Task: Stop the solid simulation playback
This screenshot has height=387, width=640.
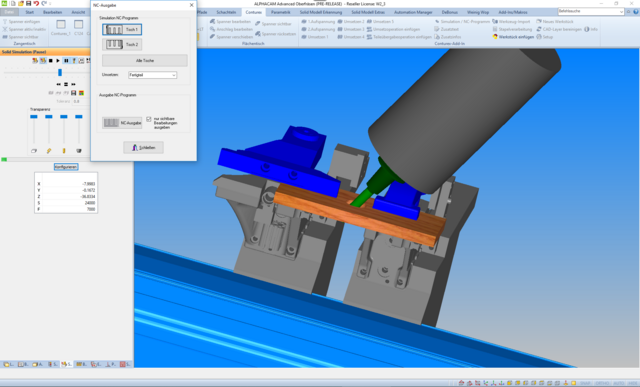Action: tap(51, 60)
